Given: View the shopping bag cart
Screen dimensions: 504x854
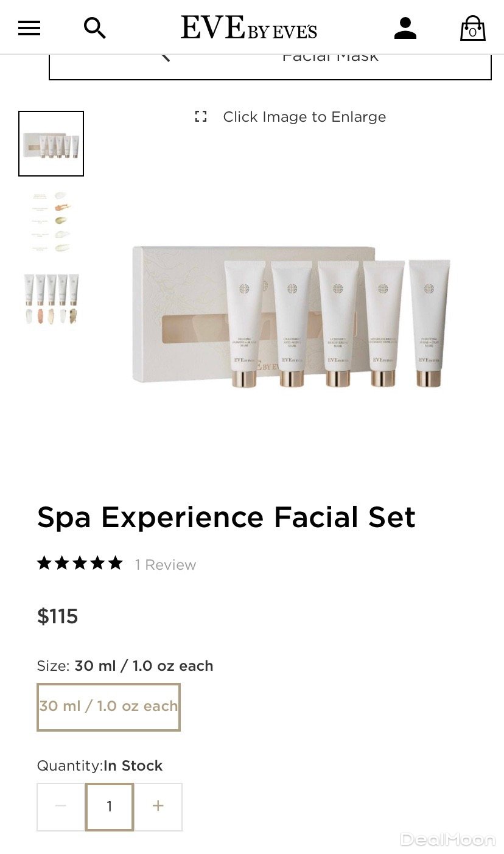Looking at the screenshot, I should pyautogui.click(x=472, y=28).
